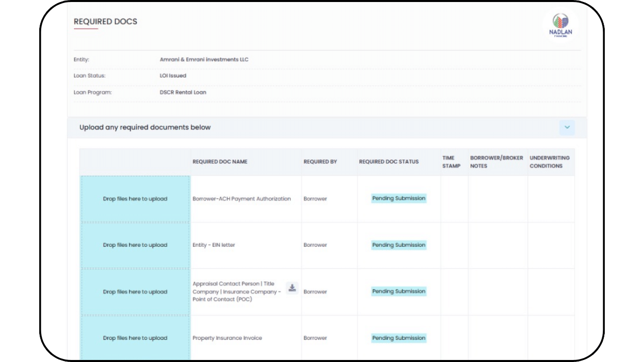
Task: Open upload area for Borrower-ACH Payment Authorization
Action: 135,199
